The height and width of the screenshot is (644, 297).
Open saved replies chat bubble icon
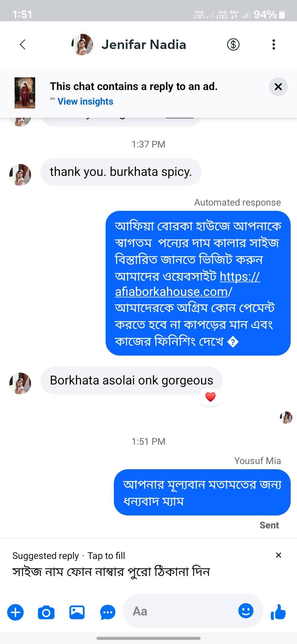[108, 612]
